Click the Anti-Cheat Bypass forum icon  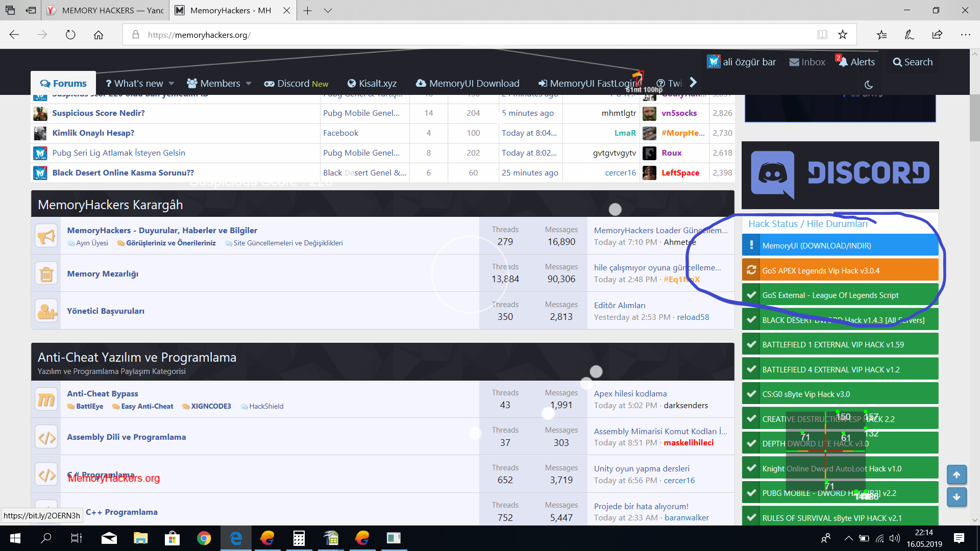tap(46, 399)
